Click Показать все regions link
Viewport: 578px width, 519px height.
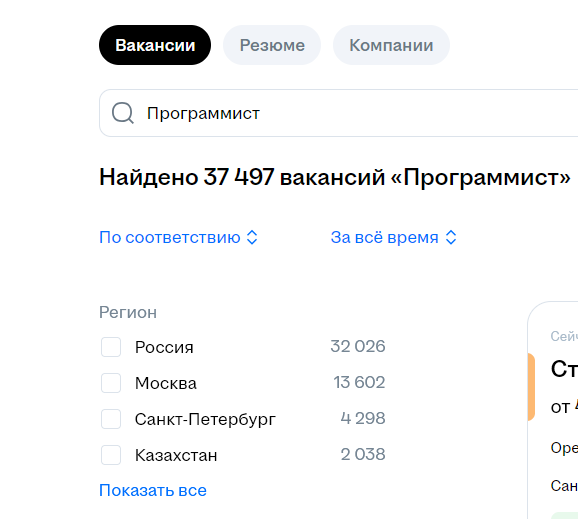pyautogui.click(x=153, y=491)
